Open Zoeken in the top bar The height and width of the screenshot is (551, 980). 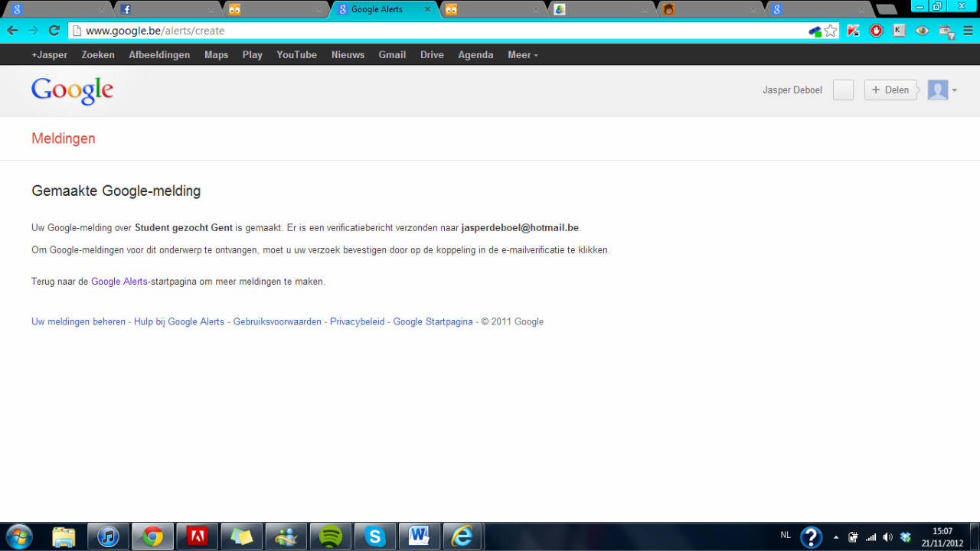click(x=98, y=55)
